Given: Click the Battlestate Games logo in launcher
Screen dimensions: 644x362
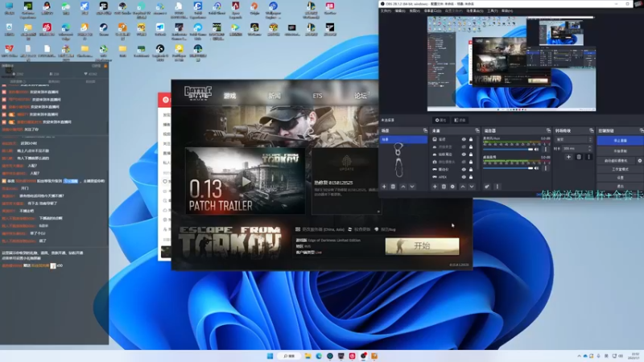Looking at the screenshot, I should (x=198, y=93).
